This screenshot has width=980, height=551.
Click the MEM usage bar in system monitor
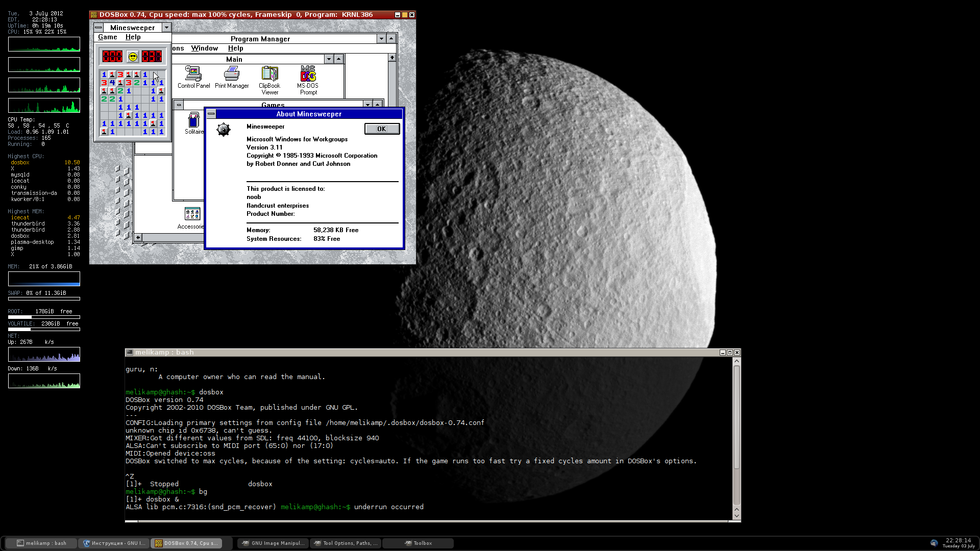click(x=44, y=279)
